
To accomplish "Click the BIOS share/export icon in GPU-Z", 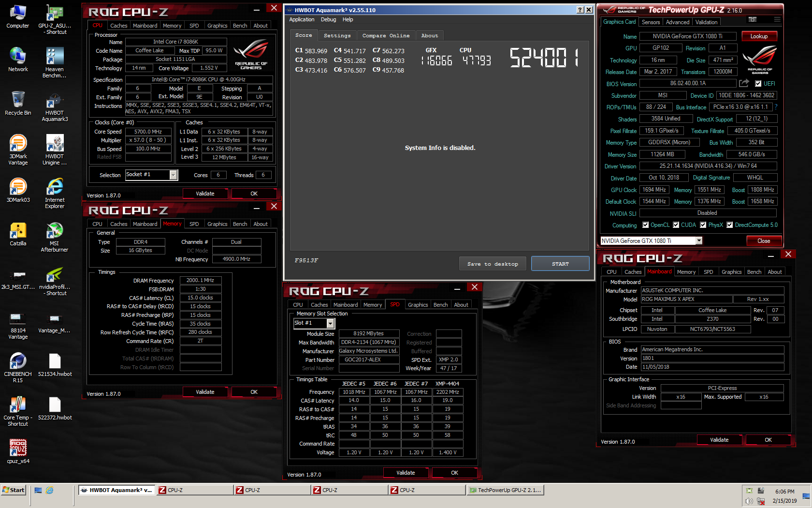I will click(x=744, y=83).
